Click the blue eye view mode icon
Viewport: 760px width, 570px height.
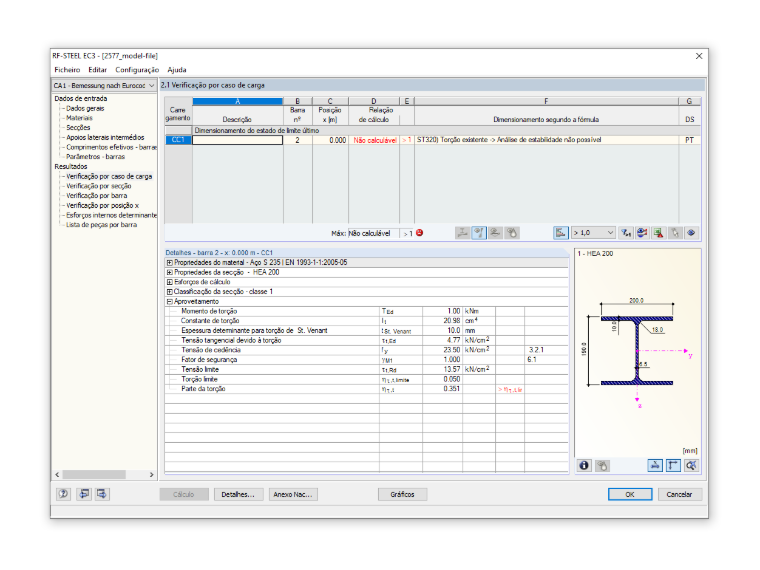692,233
